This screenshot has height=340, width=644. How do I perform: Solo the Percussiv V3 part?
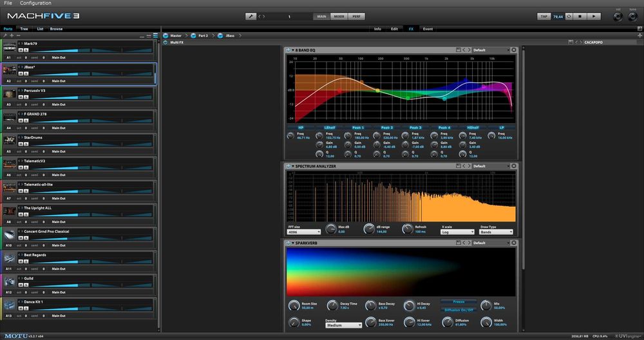click(26, 97)
